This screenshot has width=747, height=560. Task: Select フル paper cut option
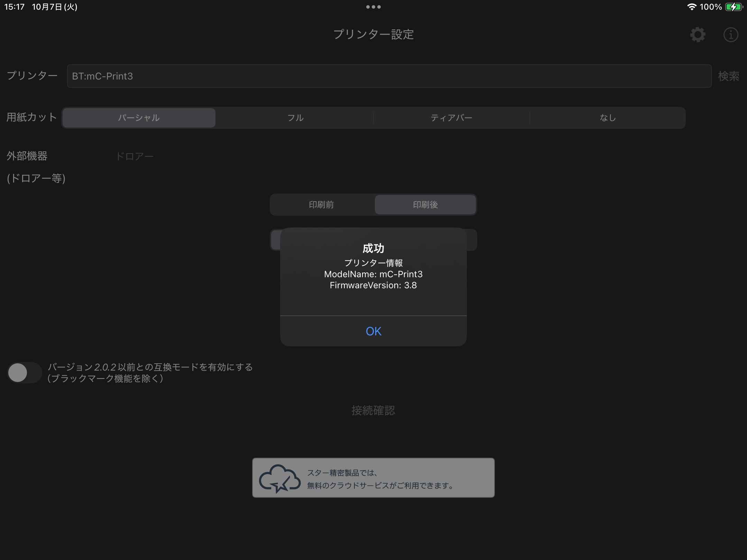point(295,118)
